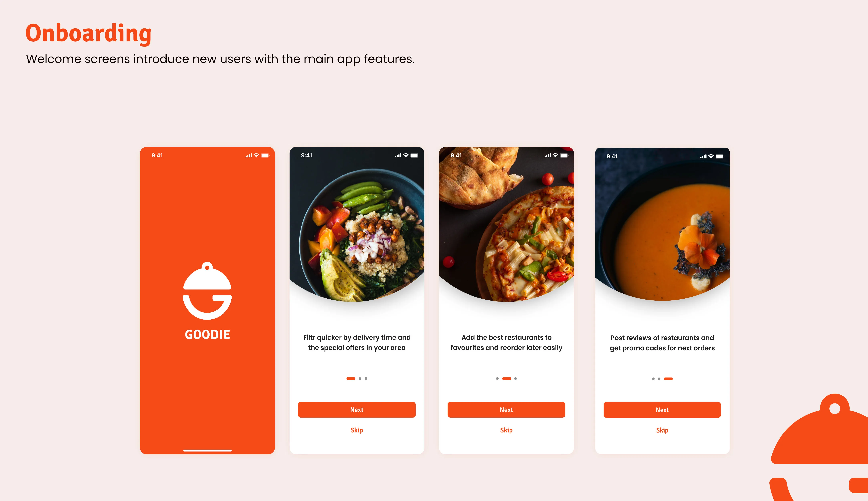868x501 pixels.
Task: Select the active middle page dash on pizza screen
Action: [507, 378]
